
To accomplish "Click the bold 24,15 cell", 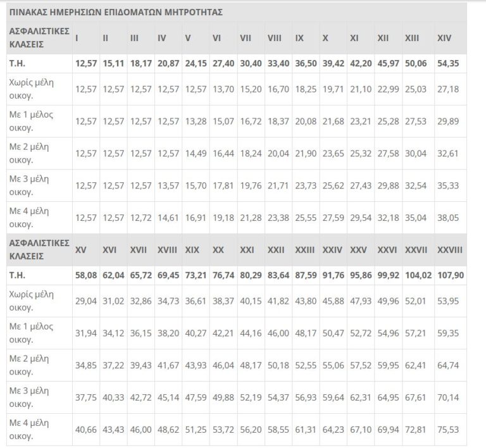I will coord(196,64).
